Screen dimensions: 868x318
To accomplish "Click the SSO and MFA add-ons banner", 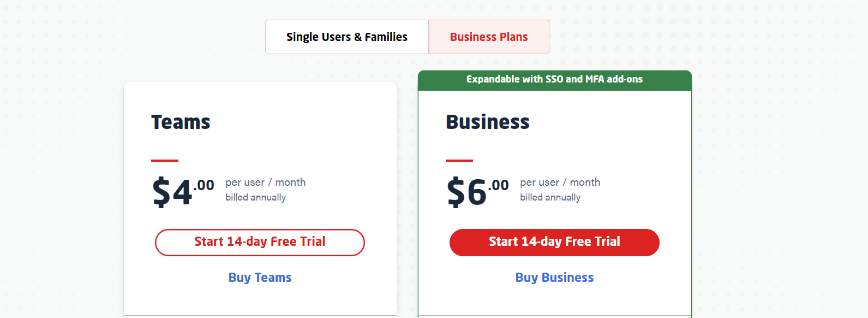I will point(554,79).
